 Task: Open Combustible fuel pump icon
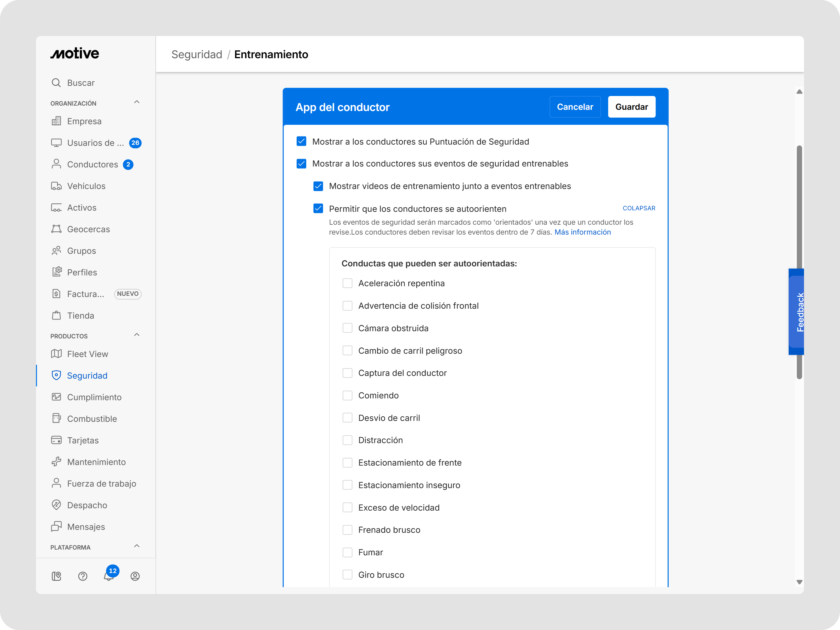56,418
